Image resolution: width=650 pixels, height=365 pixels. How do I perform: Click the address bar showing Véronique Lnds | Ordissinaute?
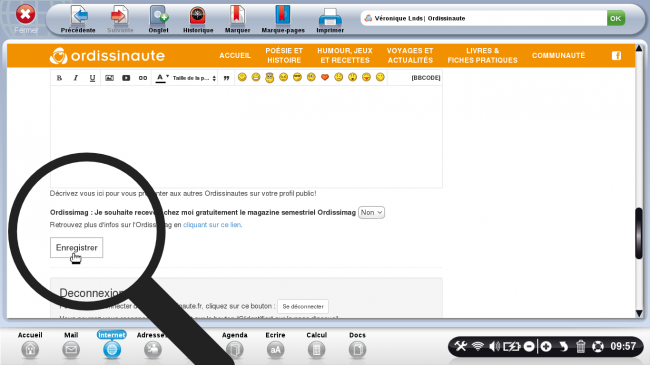pyautogui.click(x=484, y=18)
